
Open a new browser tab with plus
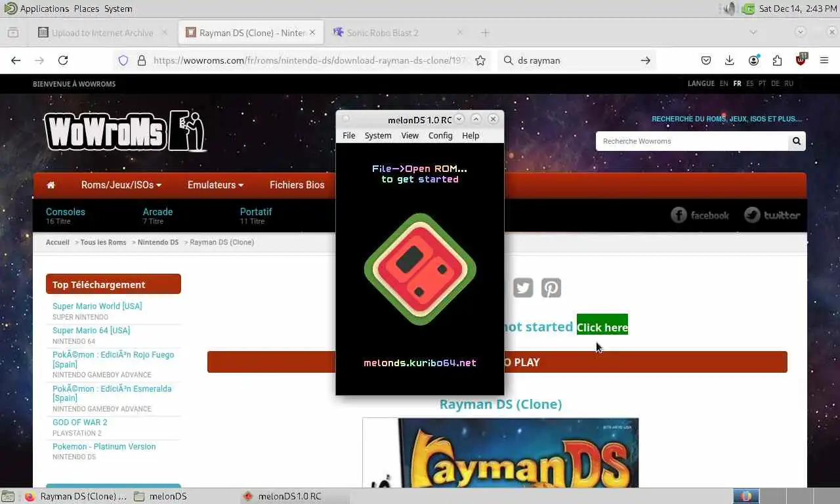pos(485,33)
